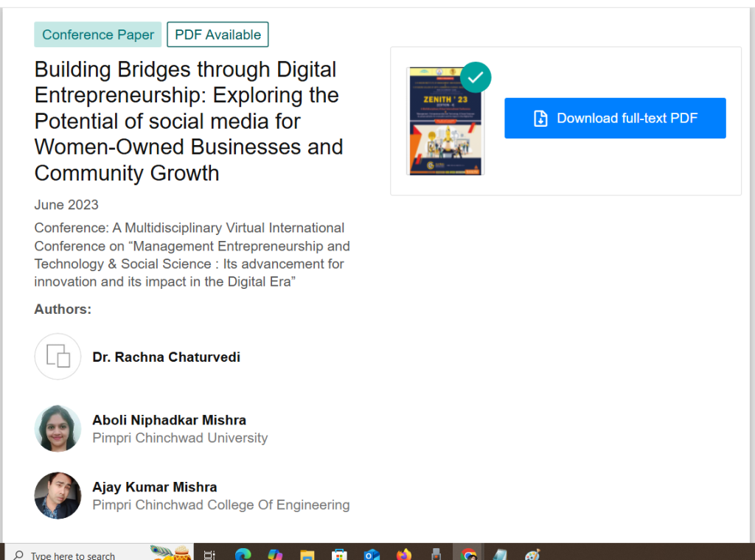This screenshot has width=755, height=560.
Task: Open Ajay Kumar Mishra's author page
Action: point(154,486)
